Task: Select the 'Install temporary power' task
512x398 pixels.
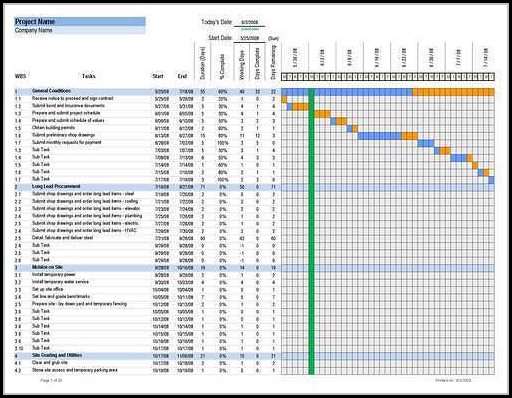Action: coord(54,275)
